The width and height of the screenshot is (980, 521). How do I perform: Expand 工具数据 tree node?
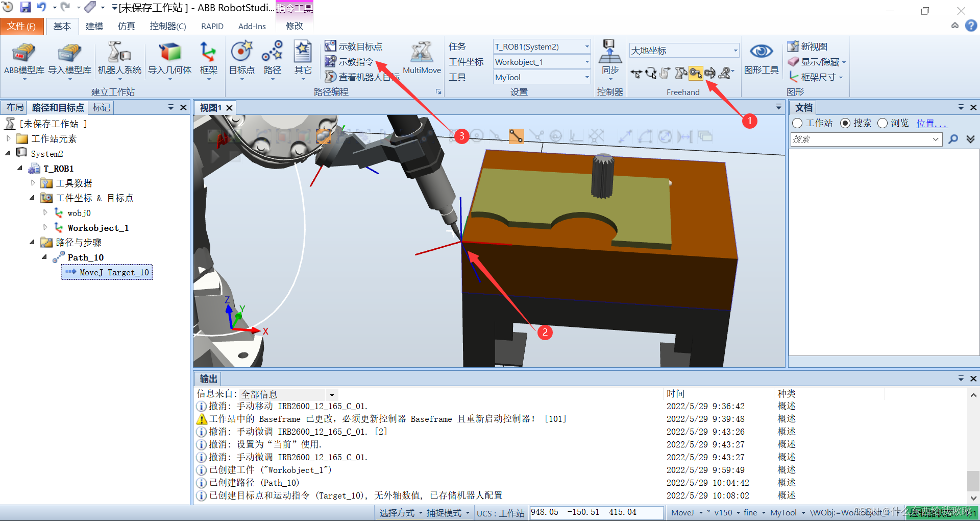click(x=33, y=183)
